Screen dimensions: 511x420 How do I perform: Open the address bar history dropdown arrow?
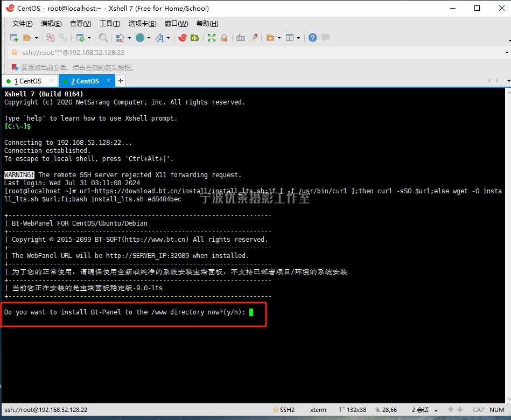click(x=507, y=53)
